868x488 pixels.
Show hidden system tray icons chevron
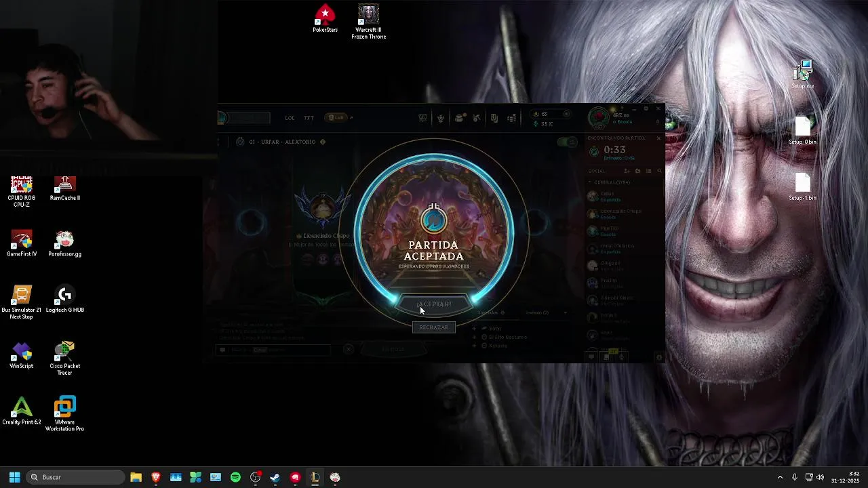coord(780,477)
